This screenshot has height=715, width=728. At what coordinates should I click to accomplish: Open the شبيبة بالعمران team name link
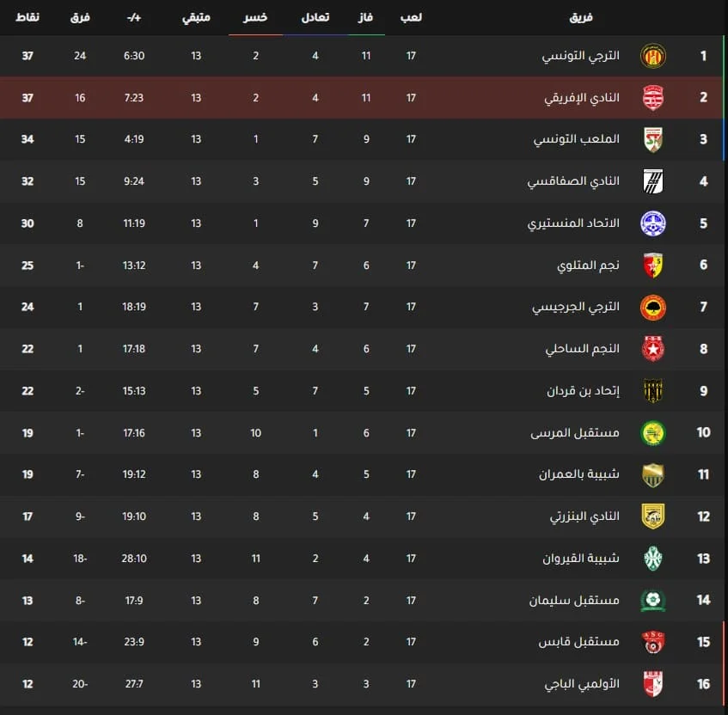(x=578, y=474)
